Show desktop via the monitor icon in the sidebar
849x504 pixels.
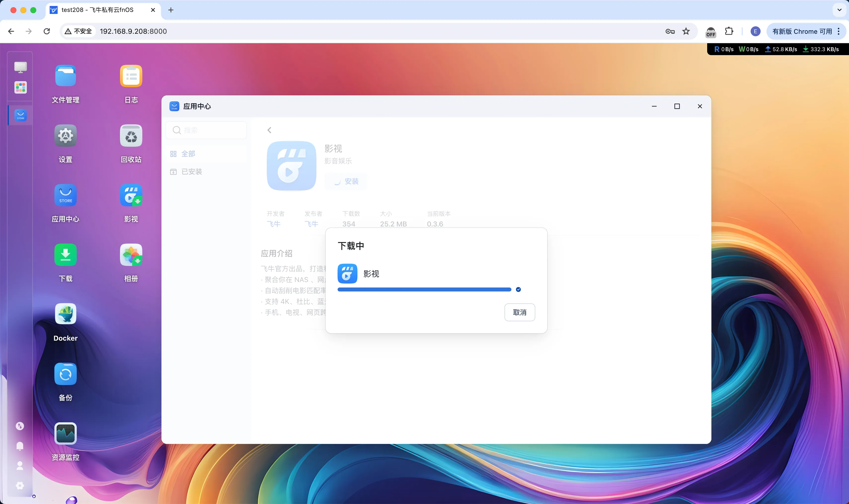click(20, 67)
